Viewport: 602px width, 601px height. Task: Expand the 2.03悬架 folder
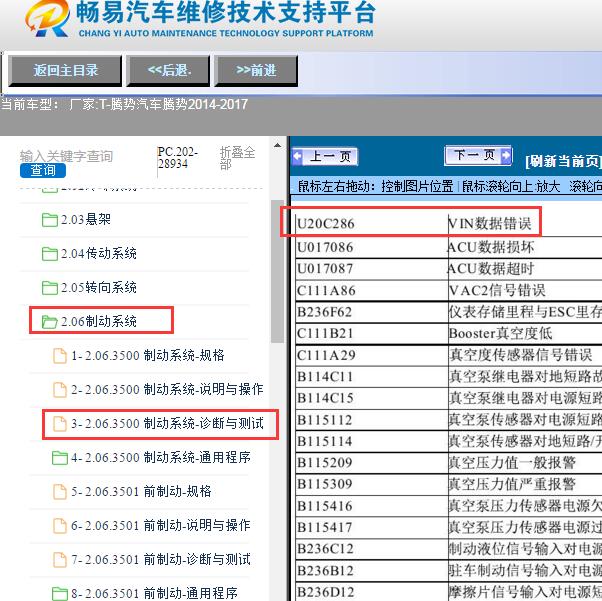(x=86, y=220)
